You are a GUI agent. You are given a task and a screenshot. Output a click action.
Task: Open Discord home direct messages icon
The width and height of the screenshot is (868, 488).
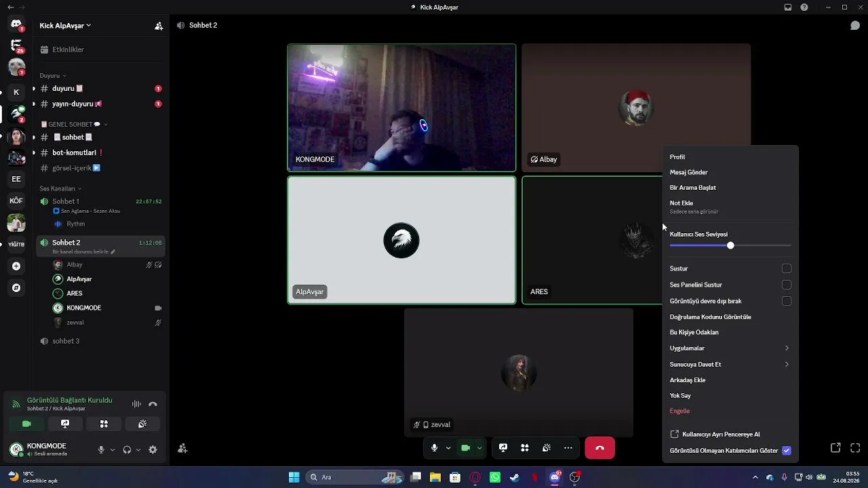tap(16, 24)
